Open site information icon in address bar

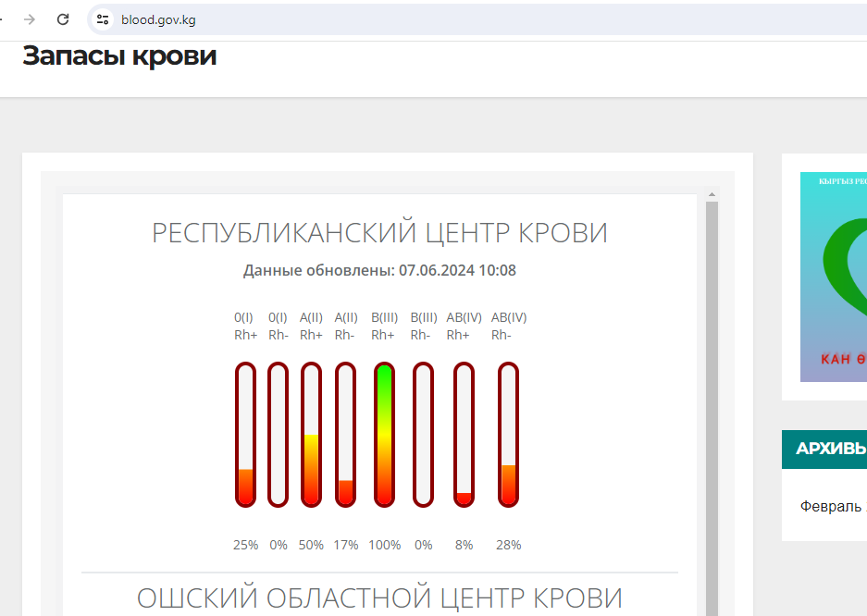(x=103, y=19)
